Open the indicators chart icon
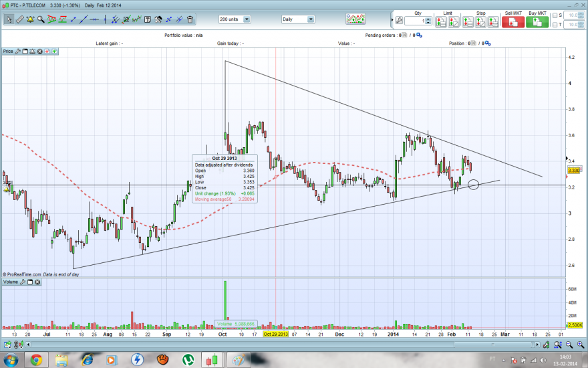The width and height of the screenshot is (588, 368). point(355,19)
